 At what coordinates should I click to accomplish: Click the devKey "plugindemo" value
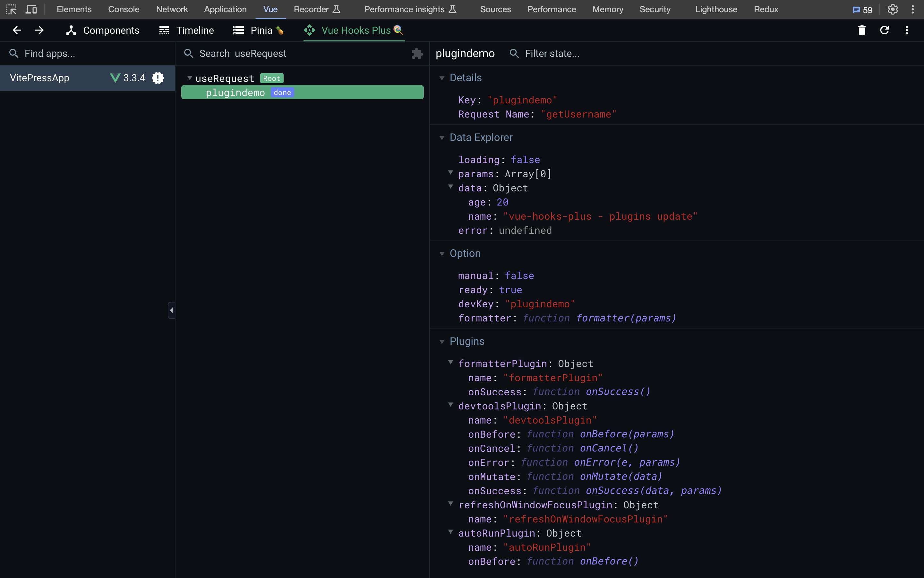pyautogui.click(x=540, y=304)
